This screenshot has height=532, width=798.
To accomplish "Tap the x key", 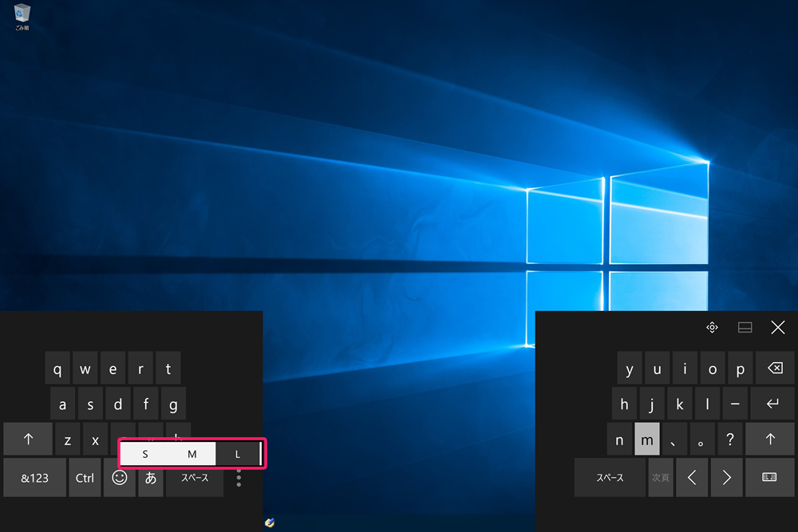I will click(95, 439).
